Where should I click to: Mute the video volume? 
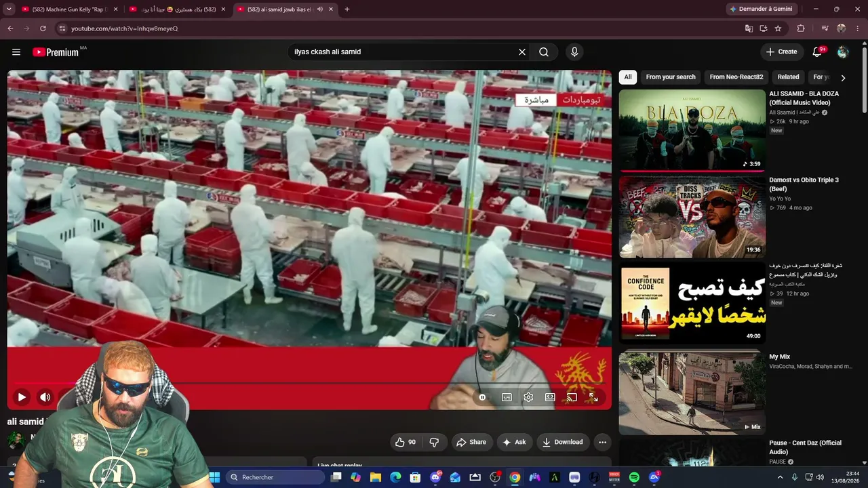click(45, 397)
